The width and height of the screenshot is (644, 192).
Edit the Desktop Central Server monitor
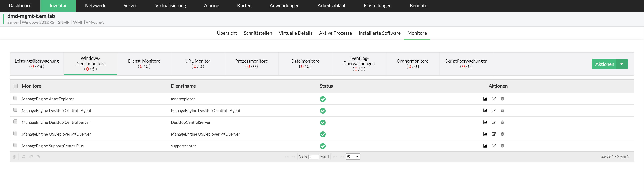tap(494, 122)
